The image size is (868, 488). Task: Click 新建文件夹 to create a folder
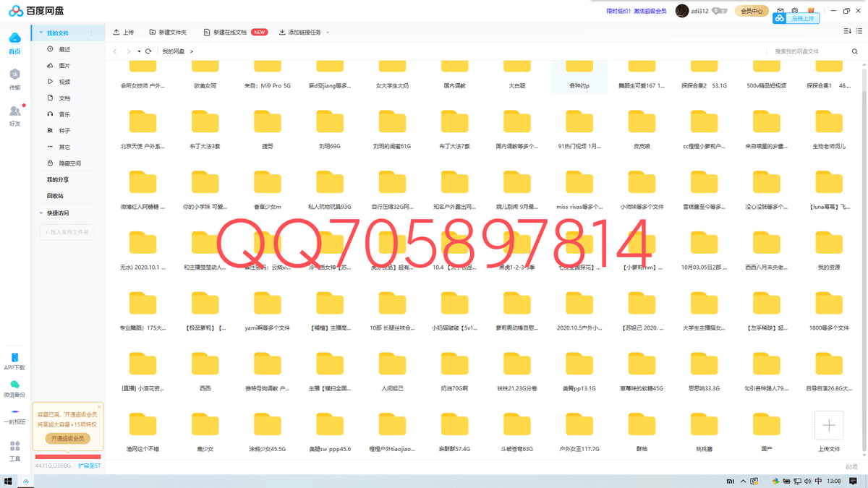click(168, 33)
